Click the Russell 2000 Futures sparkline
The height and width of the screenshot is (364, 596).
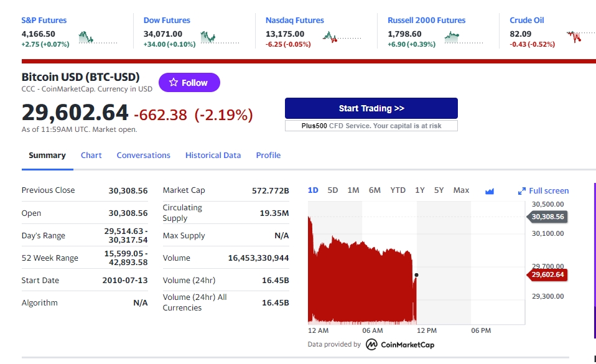[x=463, y=39]
